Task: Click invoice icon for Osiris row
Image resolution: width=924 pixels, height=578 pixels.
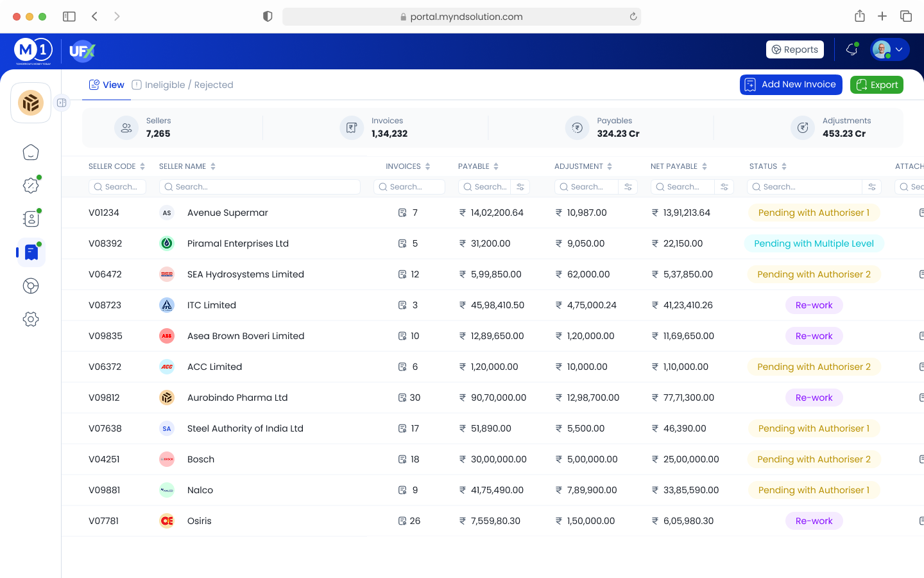Action: (x=402, y=521)
